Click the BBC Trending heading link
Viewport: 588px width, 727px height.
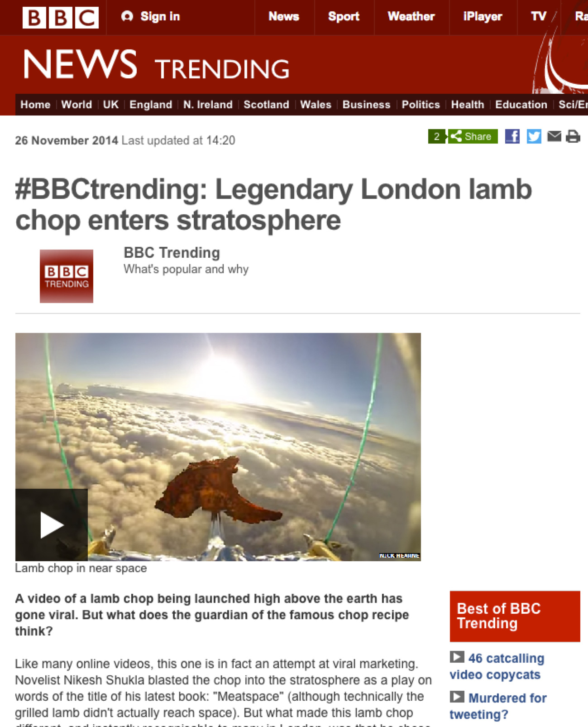pos(172,253)
